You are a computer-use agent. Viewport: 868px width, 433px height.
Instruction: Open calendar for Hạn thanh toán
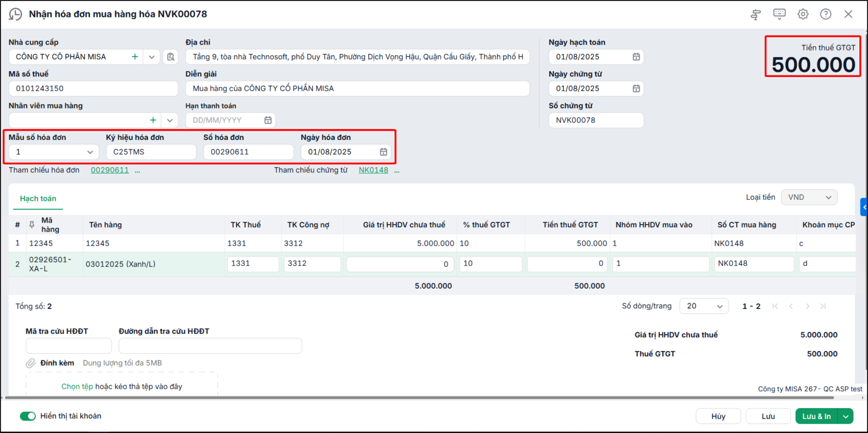(268, 120)
